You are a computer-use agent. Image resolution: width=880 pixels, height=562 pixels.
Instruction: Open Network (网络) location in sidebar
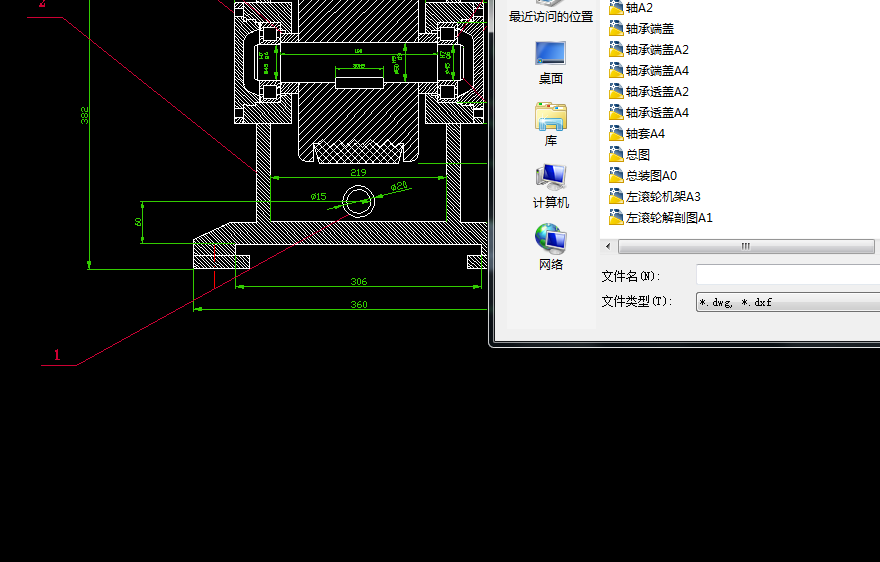[550, 247]
